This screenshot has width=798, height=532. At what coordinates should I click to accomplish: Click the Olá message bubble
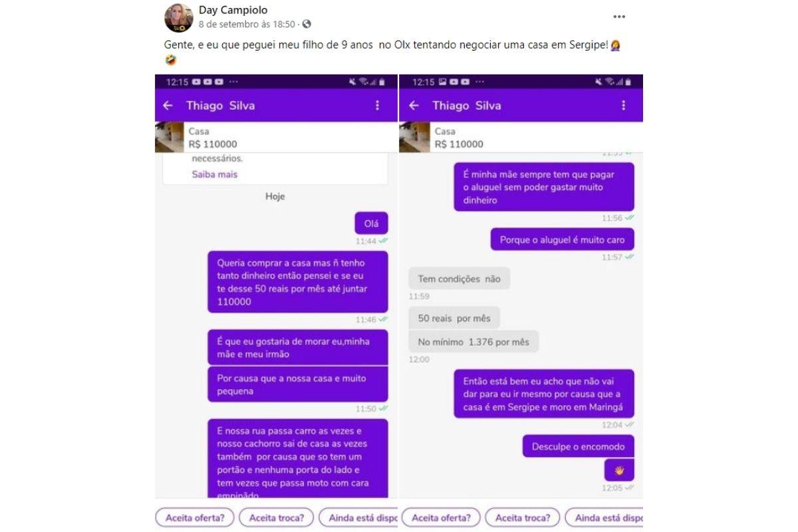point(372,223)
